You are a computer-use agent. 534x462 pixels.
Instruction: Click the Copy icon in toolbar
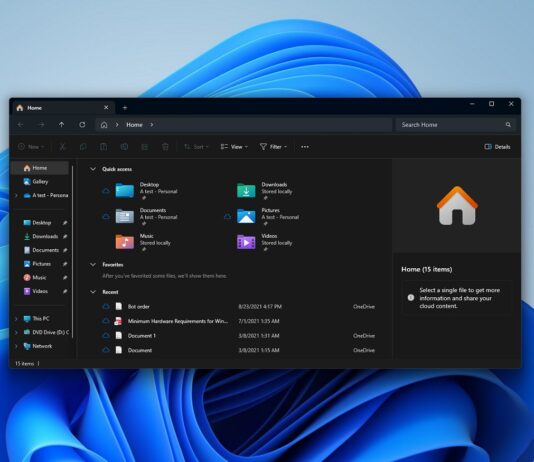click(x=83, y=147)
